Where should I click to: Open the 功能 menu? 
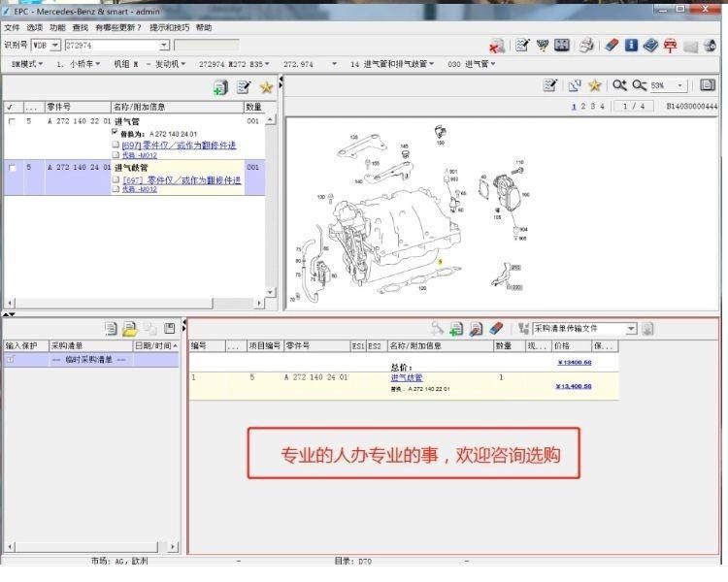(57, 27)
